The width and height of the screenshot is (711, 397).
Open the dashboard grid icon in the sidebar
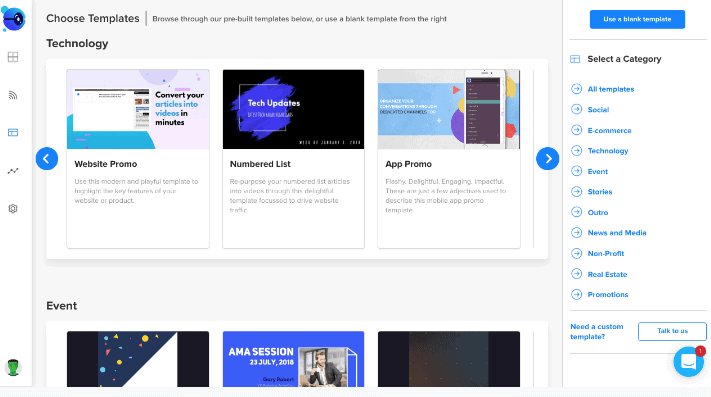[x=13, y=57]
